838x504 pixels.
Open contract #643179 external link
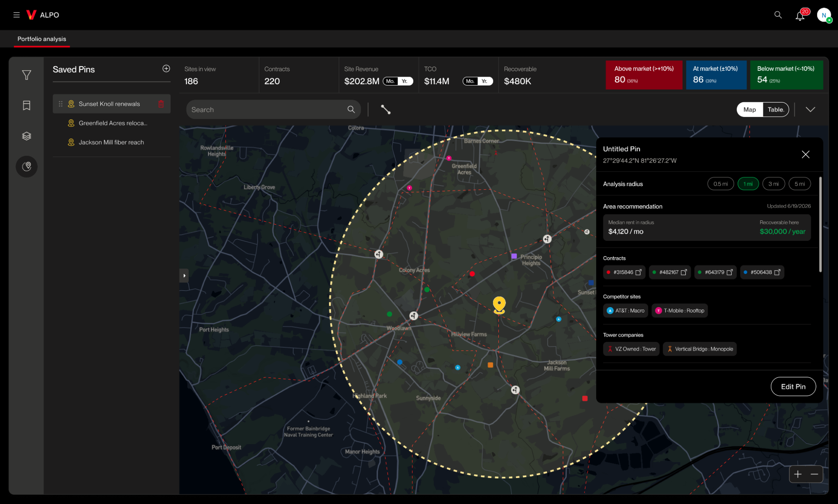(x=729, y=272)
